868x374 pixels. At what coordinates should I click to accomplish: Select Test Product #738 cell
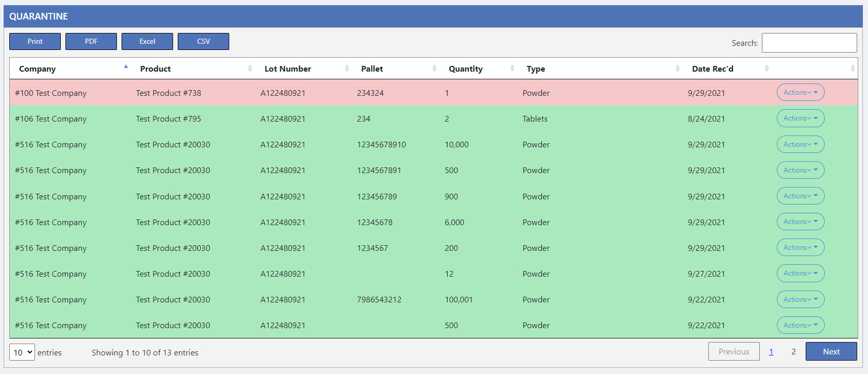(x=168, y=93)
